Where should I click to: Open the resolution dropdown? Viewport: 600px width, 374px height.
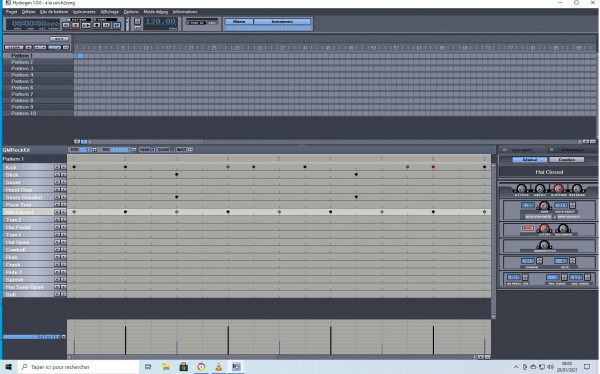(134, 150)
